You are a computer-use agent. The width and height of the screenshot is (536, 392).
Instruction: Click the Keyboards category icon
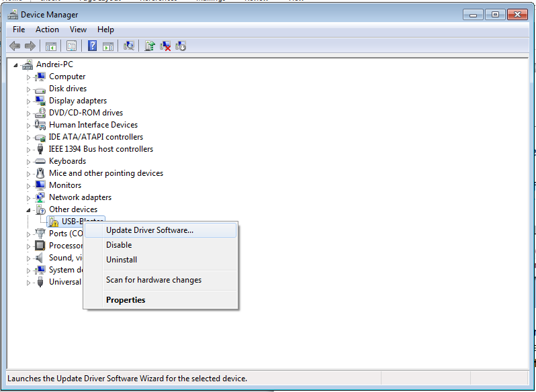(40, 161)
